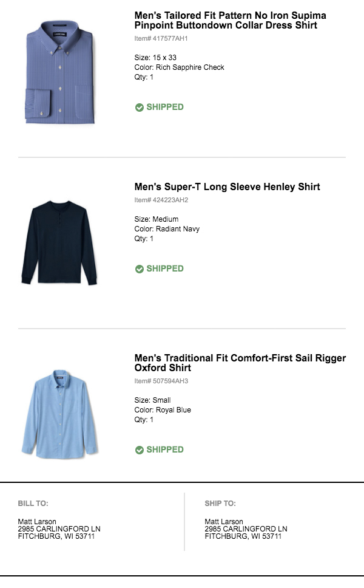Image resolution: width=364 pixels, height=588 pixels.
Task: Click the BILL TO heading
Action: click(33, 504)
